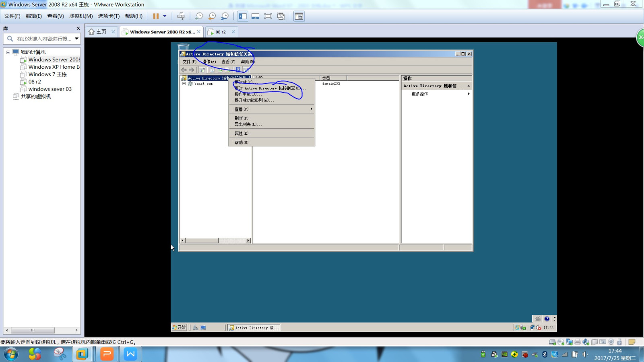Close the 08 r2 tab
Image resolution: width=644 pixels, height=362 pixels.
point(233,32)
